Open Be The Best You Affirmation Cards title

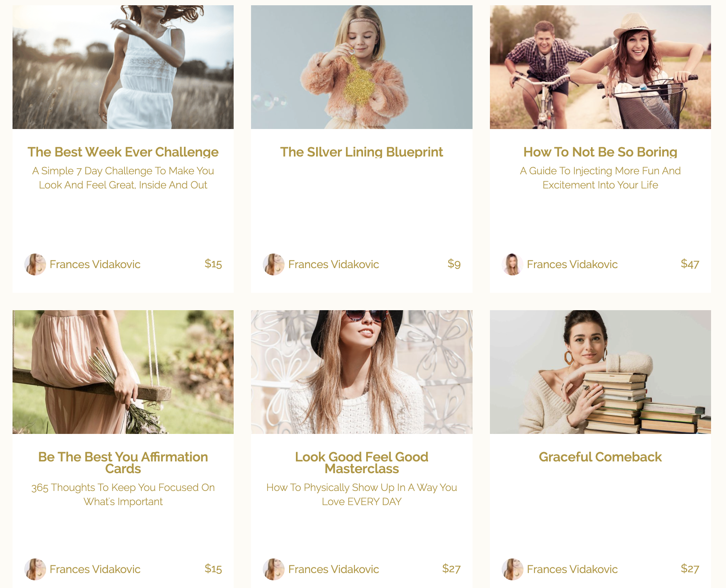click(x=123, y=463)
